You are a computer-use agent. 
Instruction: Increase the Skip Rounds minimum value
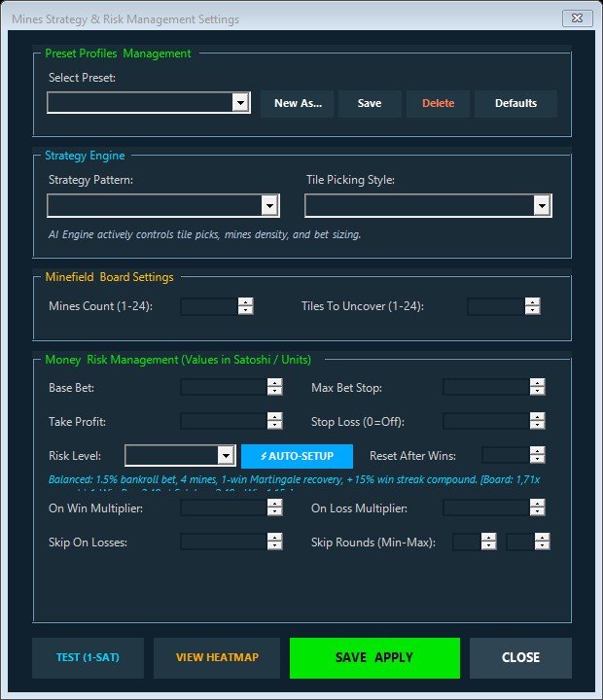coord(488,538)
